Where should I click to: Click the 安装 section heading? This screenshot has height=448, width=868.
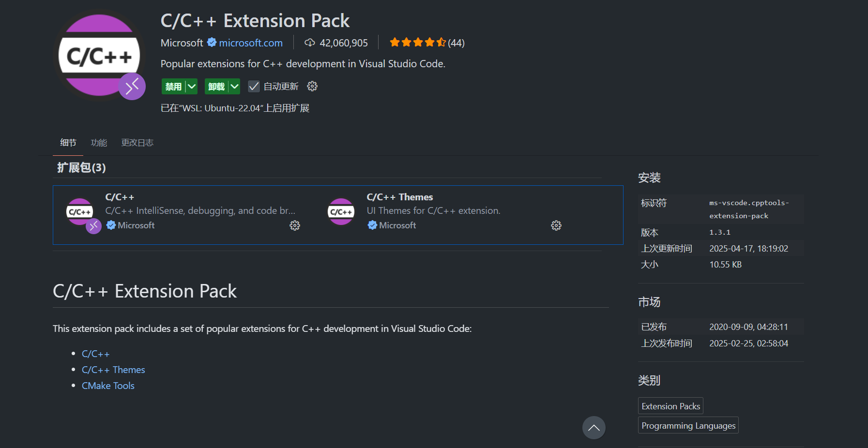(x=649, y=178)
